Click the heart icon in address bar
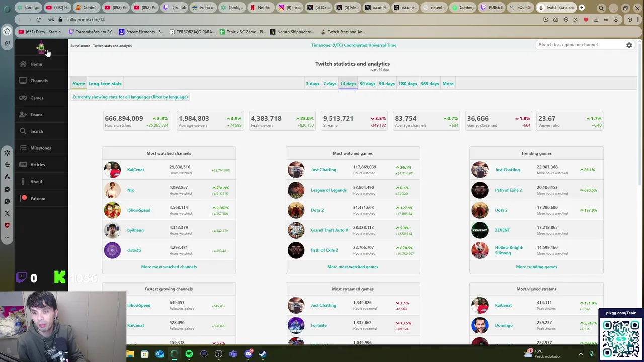 point(586,20)
